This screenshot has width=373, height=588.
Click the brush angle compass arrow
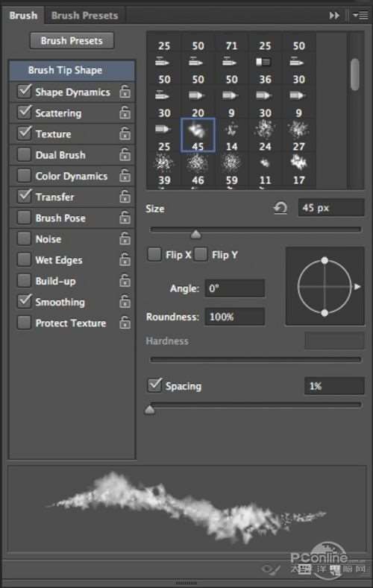click(x=357, y=286)
